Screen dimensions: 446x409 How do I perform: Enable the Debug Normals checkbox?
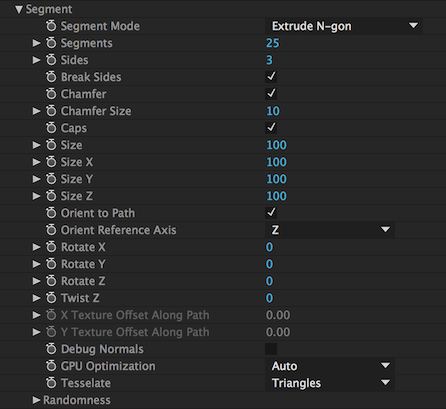pyautogui.click(x=271, y=349)
